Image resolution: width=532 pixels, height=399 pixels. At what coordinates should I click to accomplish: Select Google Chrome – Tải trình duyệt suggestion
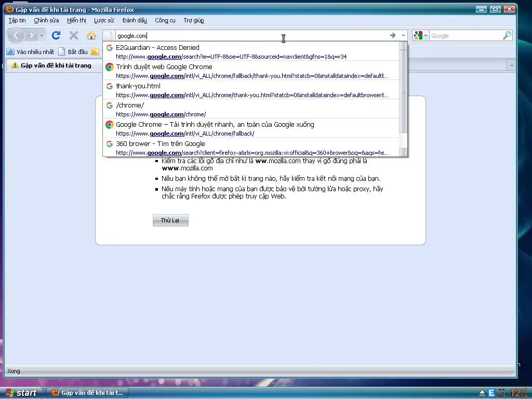pos(251,128)
